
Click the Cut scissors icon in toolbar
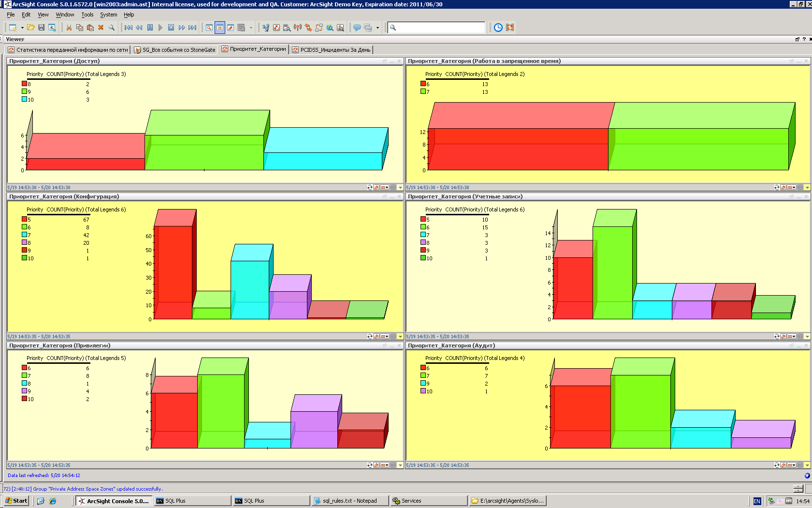(x=69, y=28)
